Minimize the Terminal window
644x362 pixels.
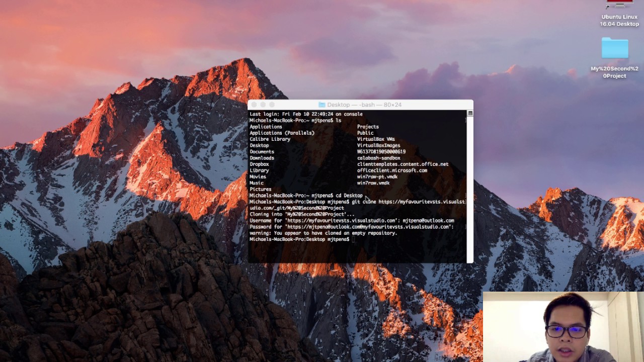(263, 105)
